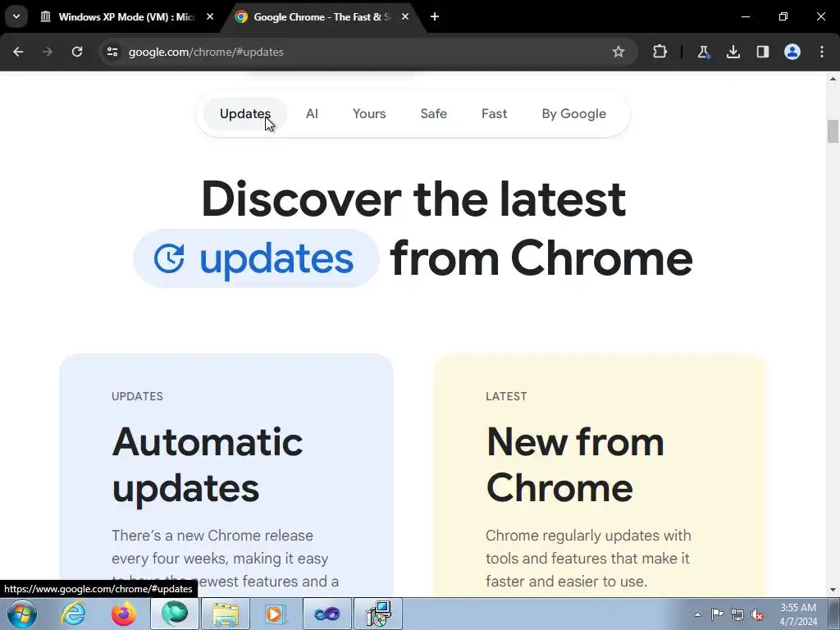Screen dimensions: 840x630
Task: Bookmark this page with the star icon
Action: (619, 52)
